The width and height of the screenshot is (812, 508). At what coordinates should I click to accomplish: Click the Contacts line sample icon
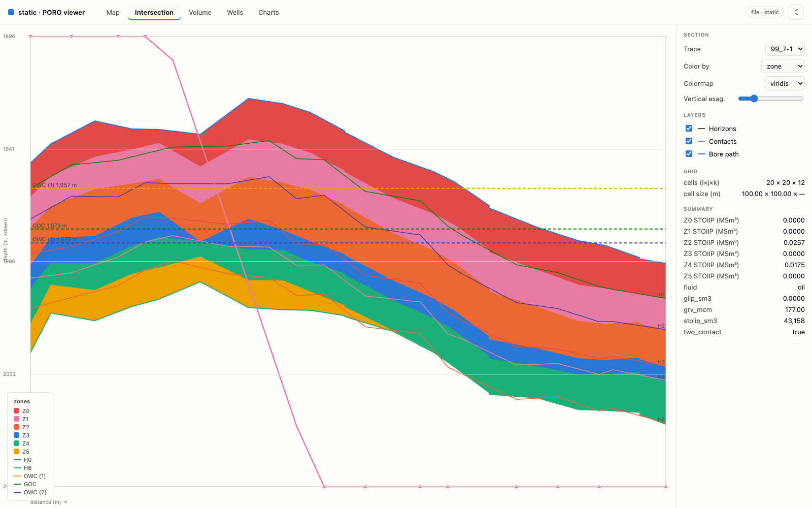pyautogui.click(x=701, y=141)
